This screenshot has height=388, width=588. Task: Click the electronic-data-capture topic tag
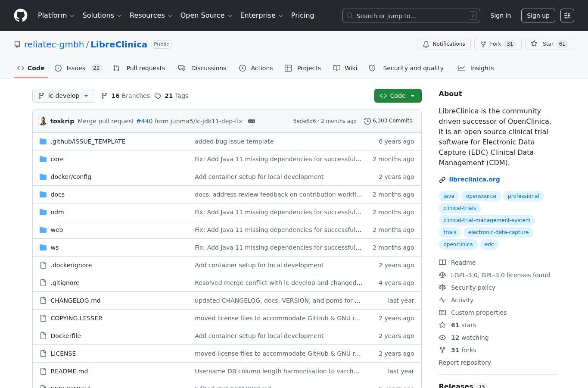[498, 232]
